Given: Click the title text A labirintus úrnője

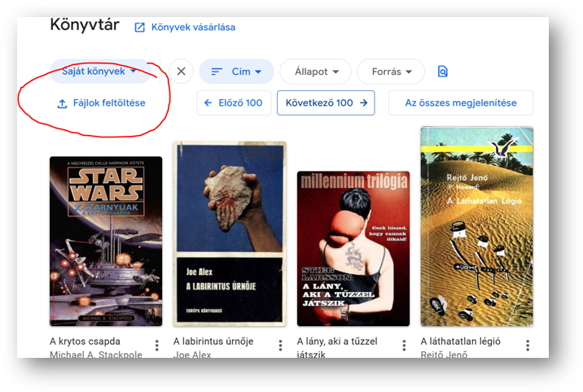Looking at the screenshot, I should tap(213, 341).
